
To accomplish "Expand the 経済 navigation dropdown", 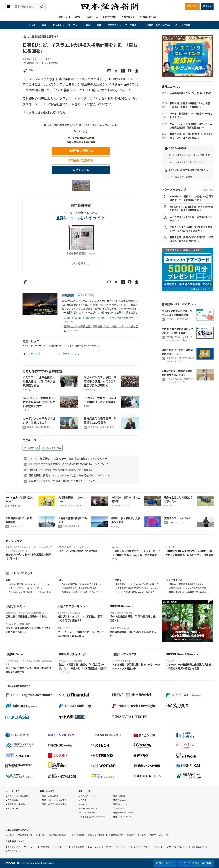I will [89, 25].
